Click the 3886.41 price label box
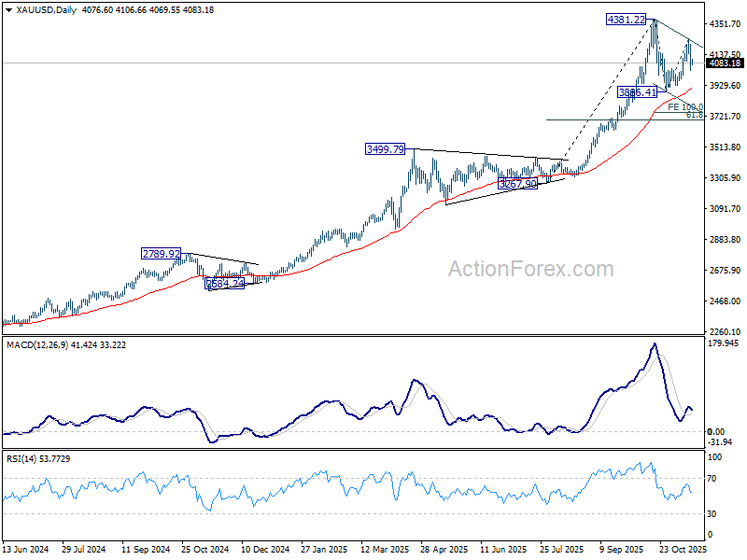The height and width of the screenshot is (560, 747). coord(638,91)
